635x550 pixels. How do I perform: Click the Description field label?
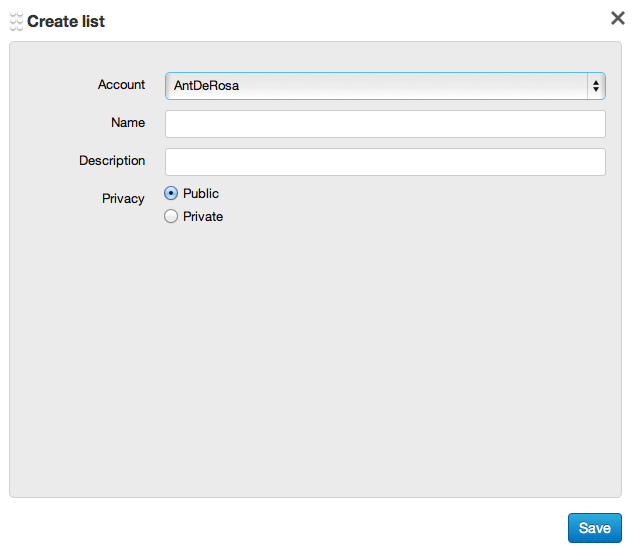(x=112, y=161)
